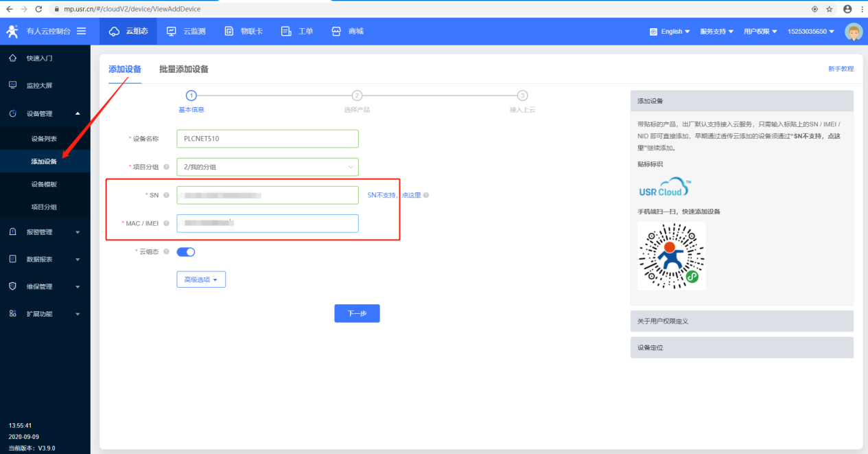Open the 新手教程 link
Viewport: 868px width, 454px height.
pyautogui.click(x=841, y=69)
